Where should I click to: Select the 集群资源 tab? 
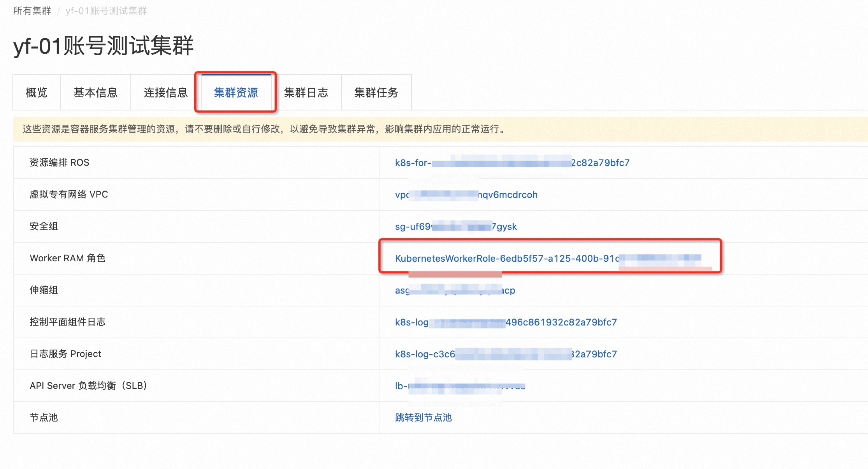coord(235,93)
